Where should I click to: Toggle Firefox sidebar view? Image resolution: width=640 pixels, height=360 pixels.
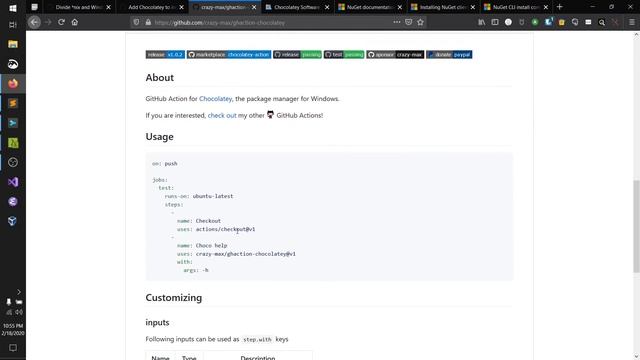[495, 22]
